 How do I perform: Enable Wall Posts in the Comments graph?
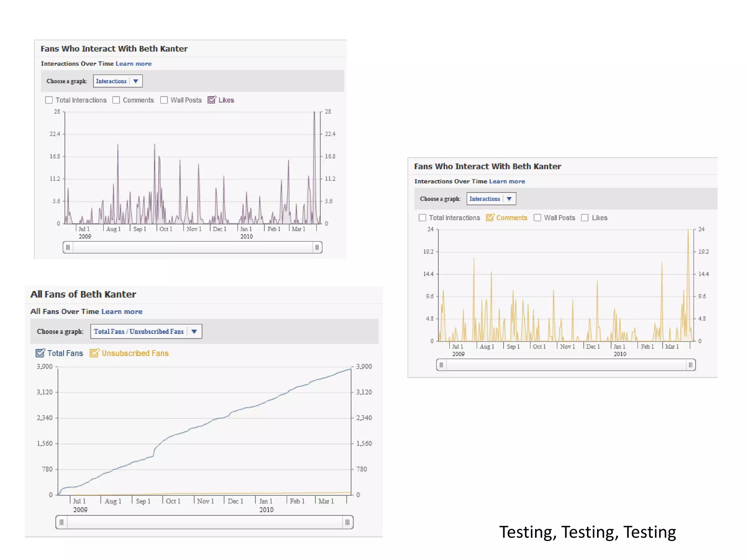tap(537, 218)
